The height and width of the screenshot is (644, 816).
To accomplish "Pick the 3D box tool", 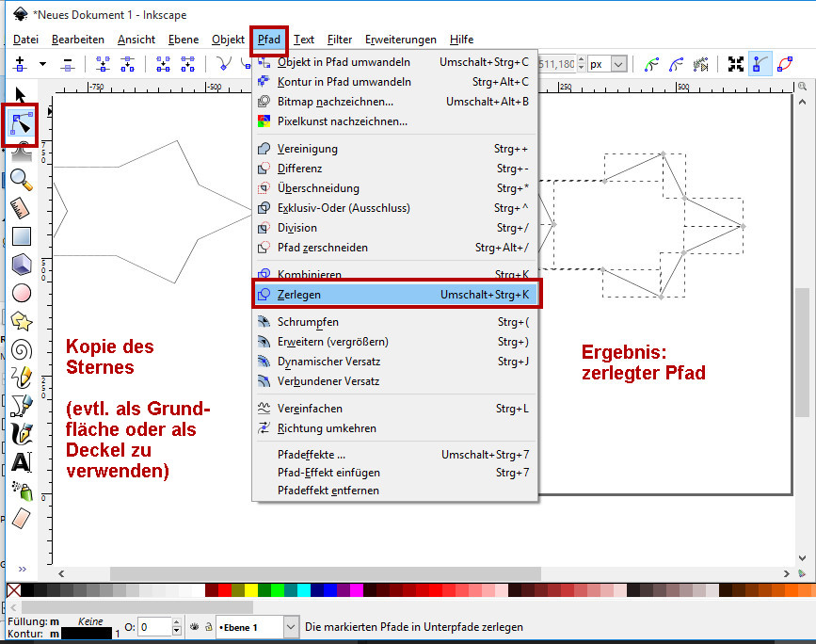I will [x=22, y=265].
